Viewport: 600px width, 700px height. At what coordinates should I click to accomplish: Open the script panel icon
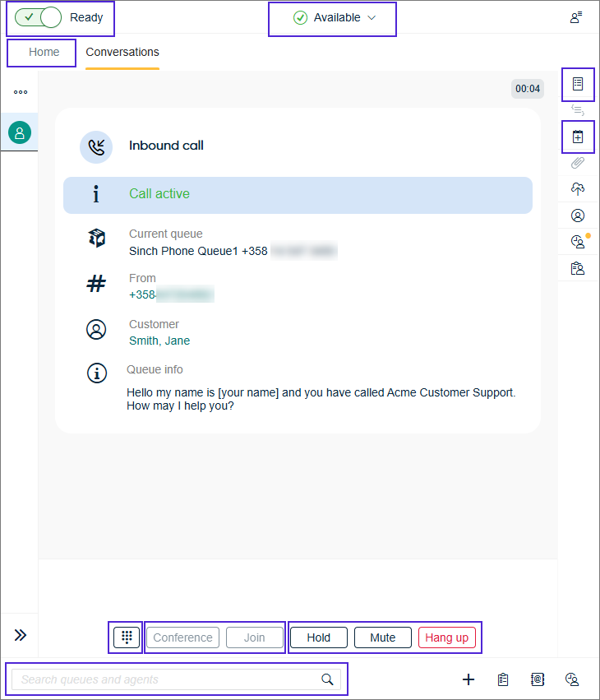pos(578,84)
